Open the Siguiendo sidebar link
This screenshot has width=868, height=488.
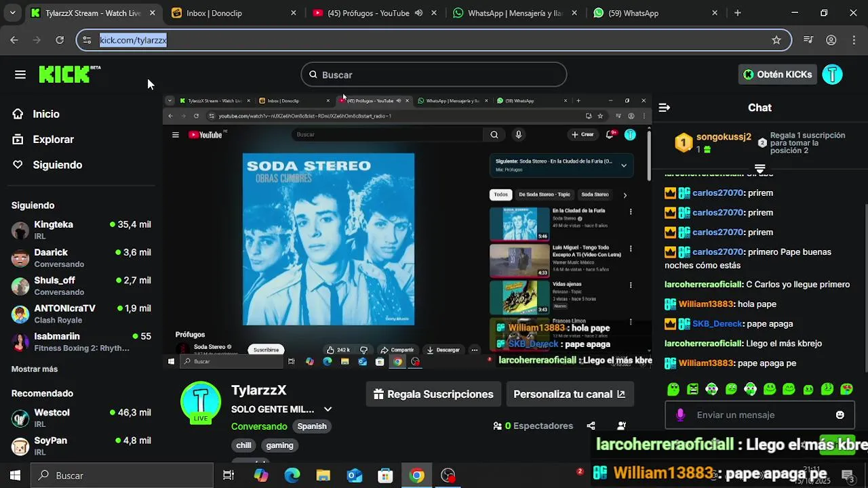pos(57,165)
